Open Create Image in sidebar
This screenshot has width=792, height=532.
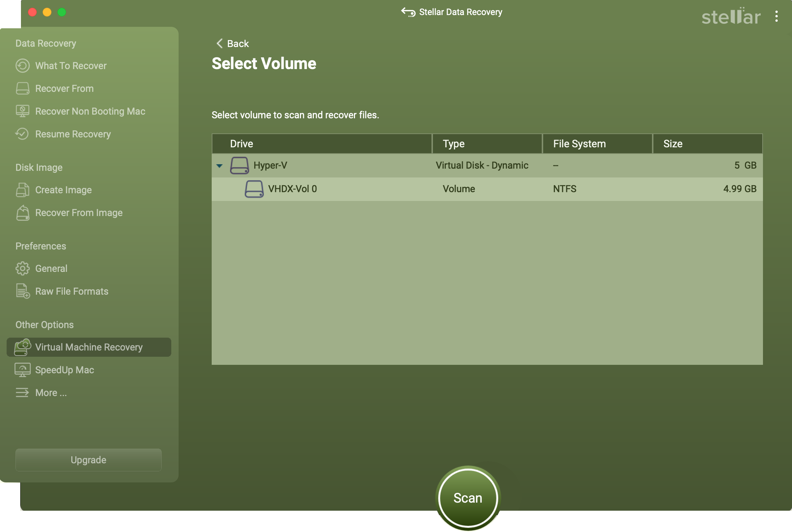[x=63, y=190]
